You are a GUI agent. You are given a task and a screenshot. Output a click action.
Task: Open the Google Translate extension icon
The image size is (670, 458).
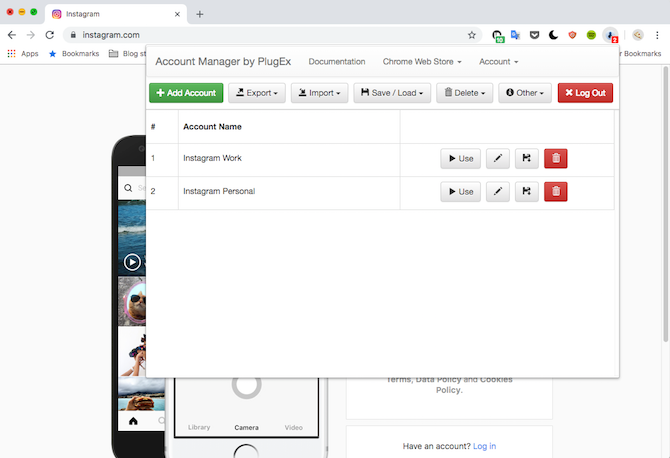pyautogui.click(x=515, y=35)
